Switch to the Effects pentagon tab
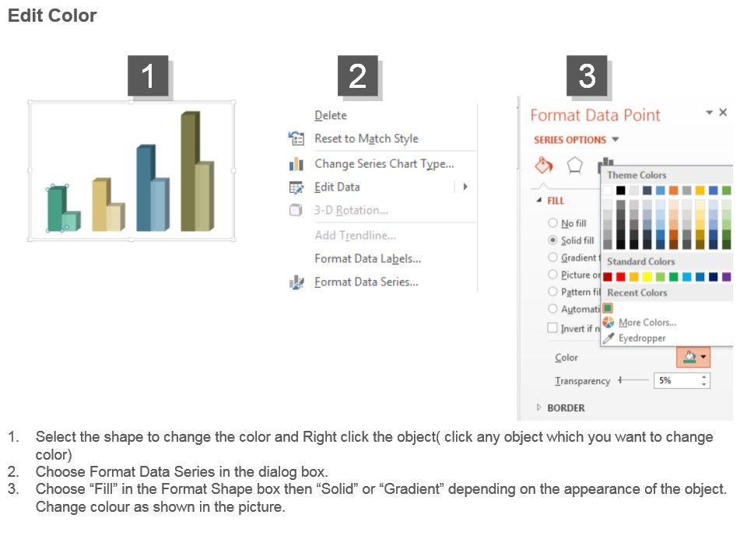Screen dimensions: 747x560 pyautogui.click(x=574, y=165)
